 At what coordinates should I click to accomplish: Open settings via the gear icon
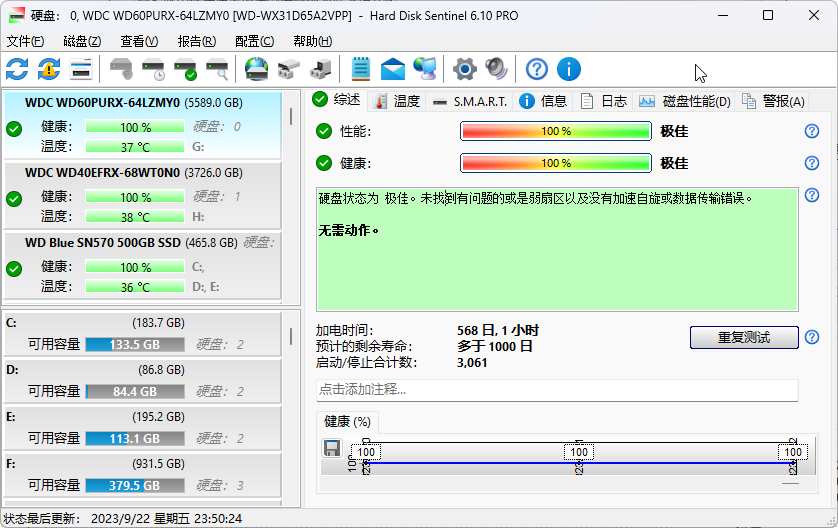[x=464, y=69]
